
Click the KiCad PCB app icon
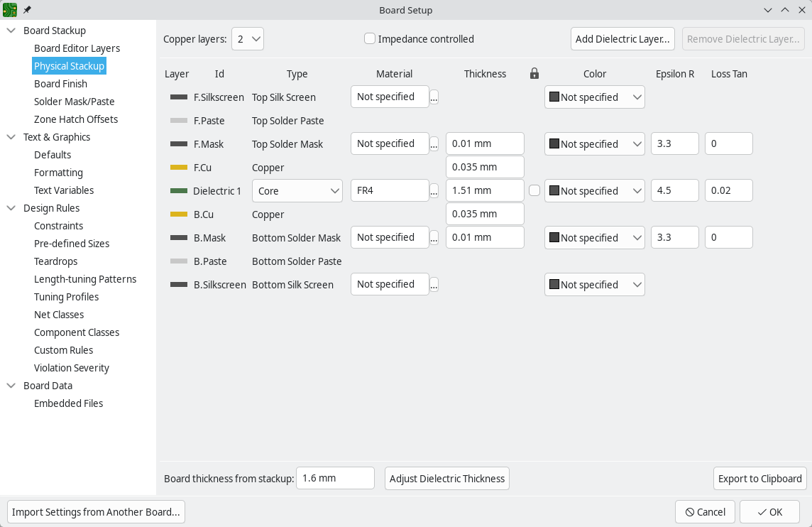pos(10,10)
